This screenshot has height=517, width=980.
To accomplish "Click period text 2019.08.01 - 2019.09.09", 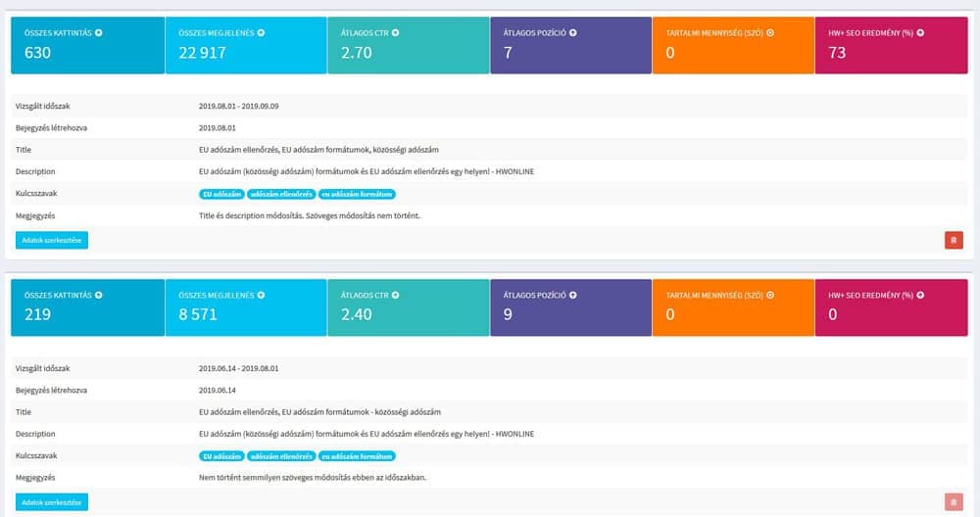I will coord(239,106).
